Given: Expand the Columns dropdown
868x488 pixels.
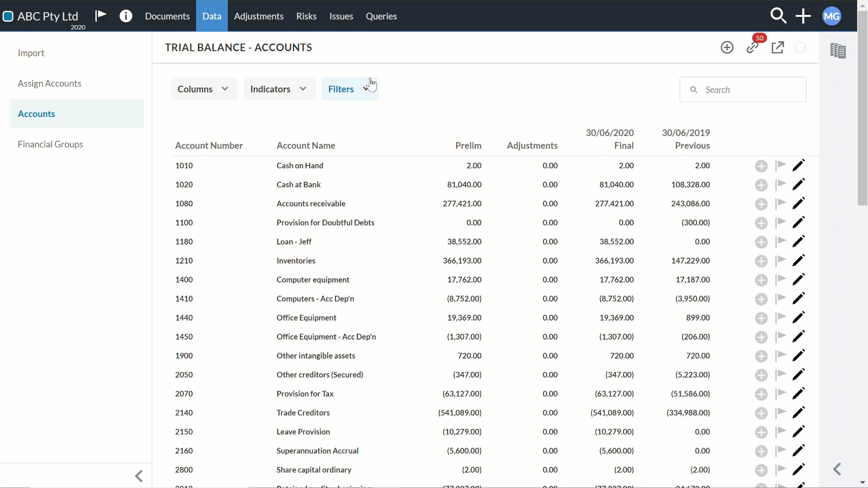Looking at the screenshot, I should (204, 89).
